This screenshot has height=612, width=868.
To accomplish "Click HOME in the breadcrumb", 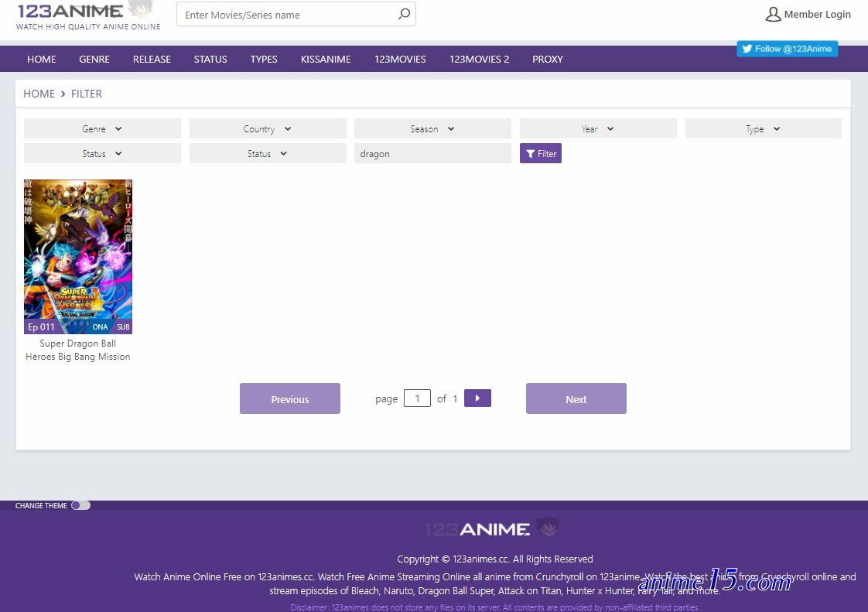I will point(39,94).
